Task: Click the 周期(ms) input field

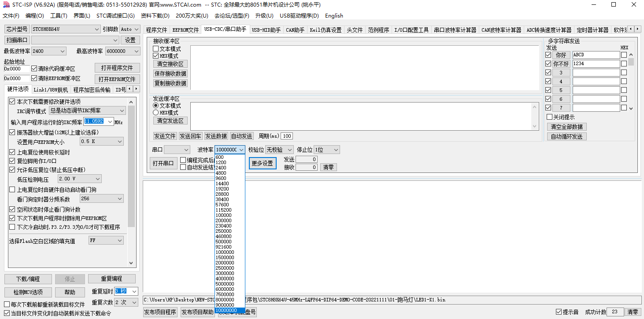Action: [287, 136]
